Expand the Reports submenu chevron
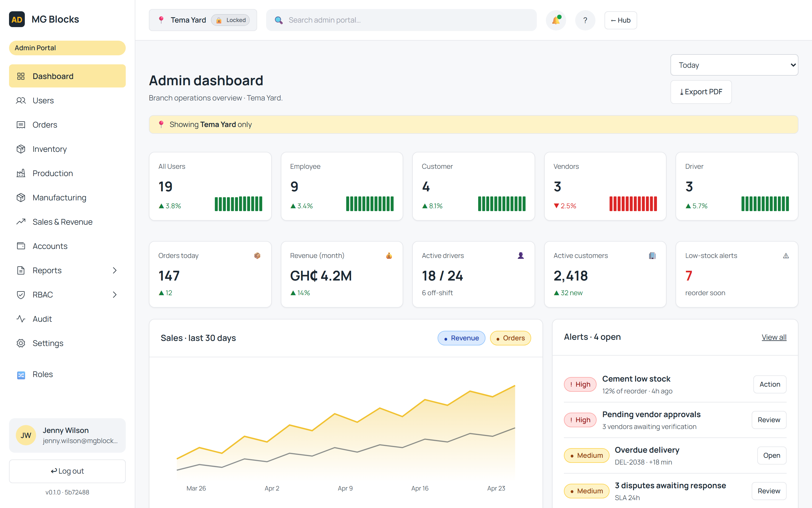The width and height of the screenshot is (812, 508). [x=115, y=270]
